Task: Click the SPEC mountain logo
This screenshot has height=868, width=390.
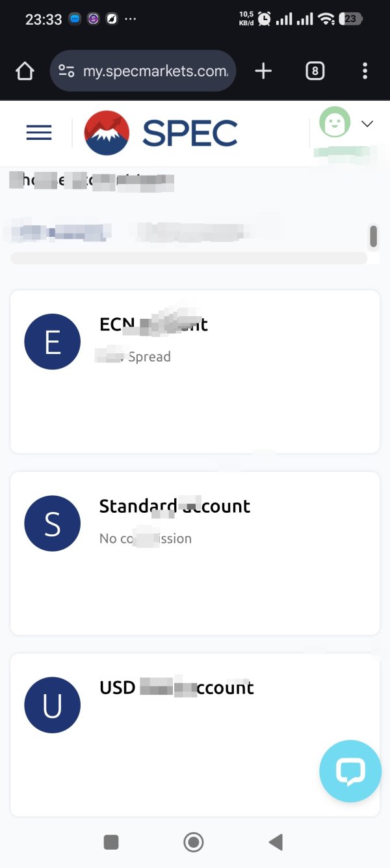Action: pyautogui.click(x=107, y=133)
